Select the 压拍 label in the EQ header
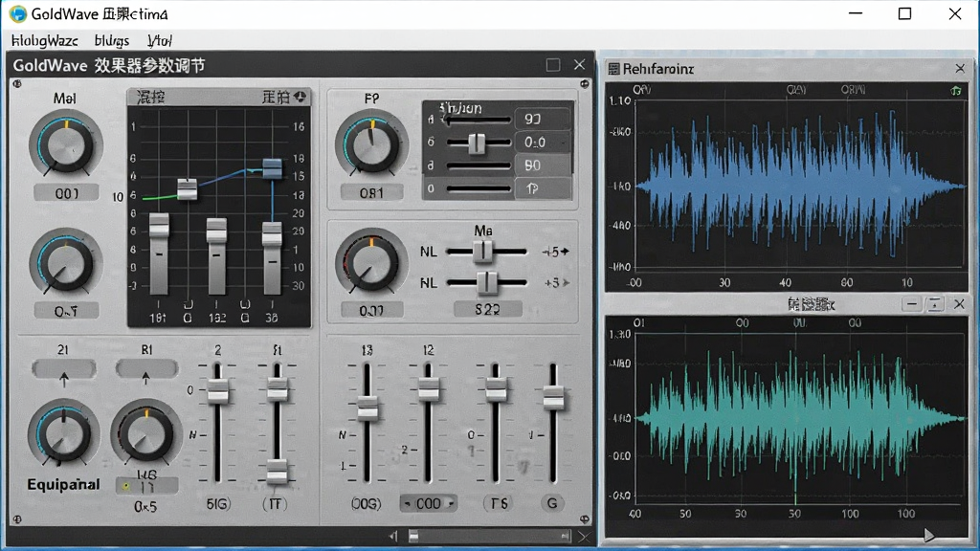The width and height of the screenshot is (980, 551). [x=276, y=97]
